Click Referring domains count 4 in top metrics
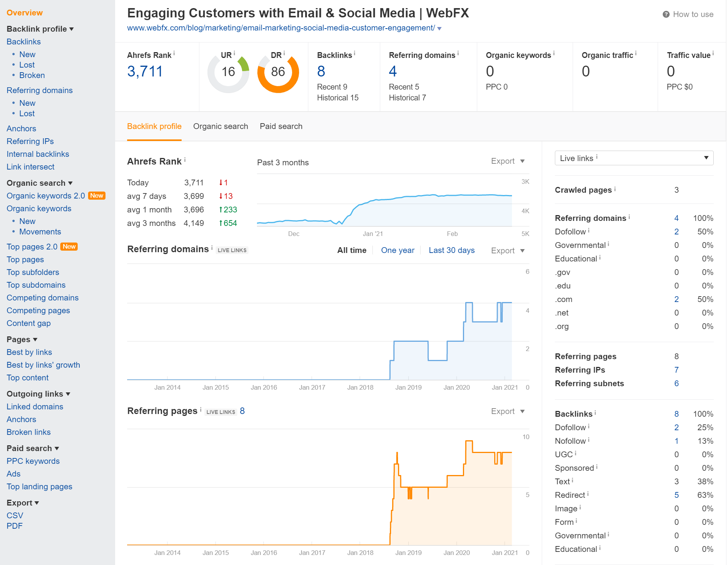Viewport: 728px width, 565px height. click(393, 71)
